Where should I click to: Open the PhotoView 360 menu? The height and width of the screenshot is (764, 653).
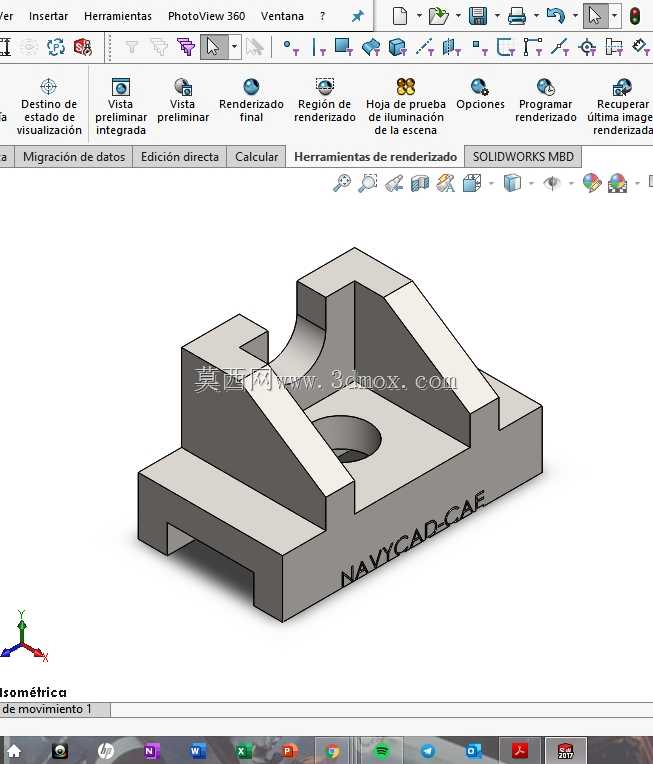[x=207, y=16]
